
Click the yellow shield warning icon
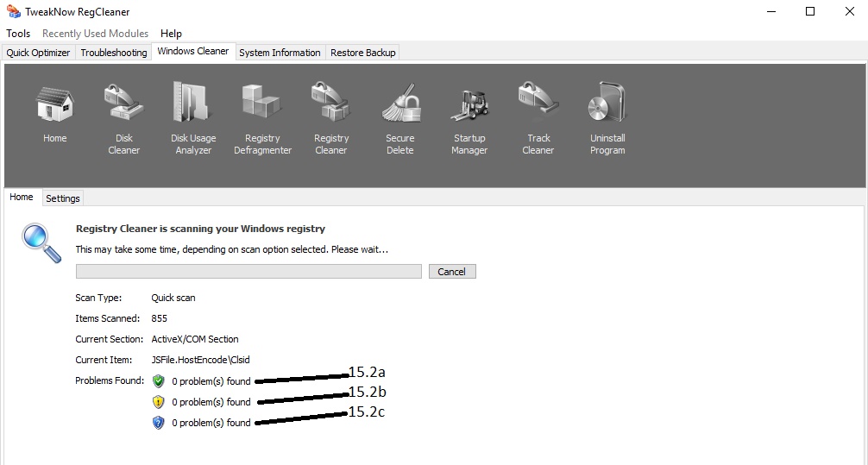158,402
